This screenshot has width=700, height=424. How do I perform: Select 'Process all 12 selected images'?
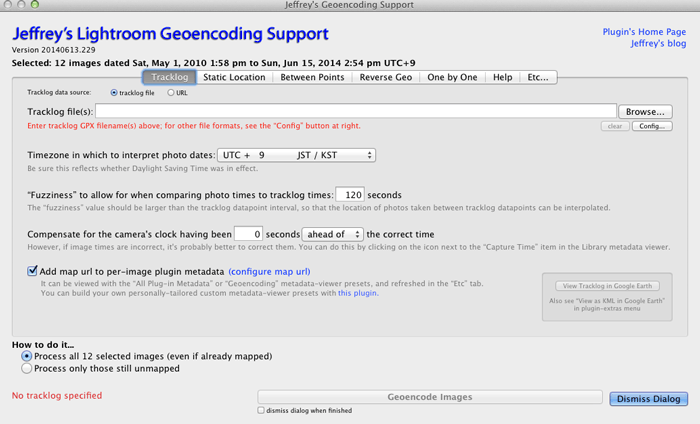(26, 356)
